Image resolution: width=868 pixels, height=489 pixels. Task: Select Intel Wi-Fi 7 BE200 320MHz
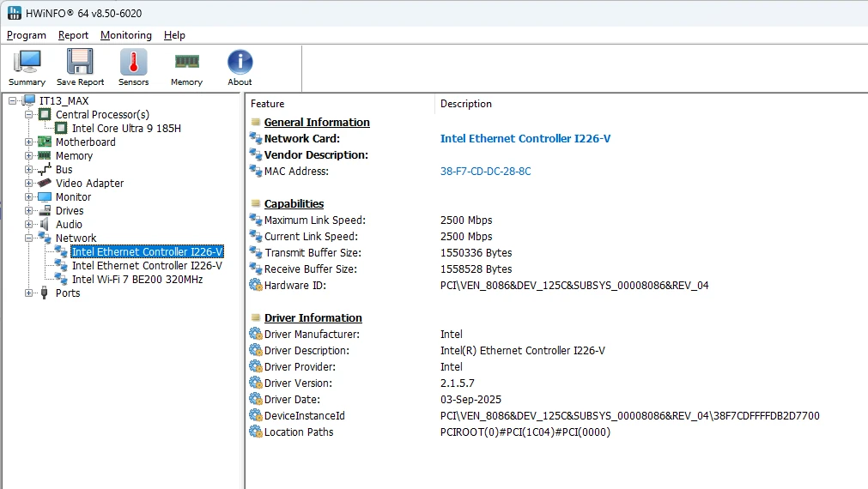click(137, 280)
